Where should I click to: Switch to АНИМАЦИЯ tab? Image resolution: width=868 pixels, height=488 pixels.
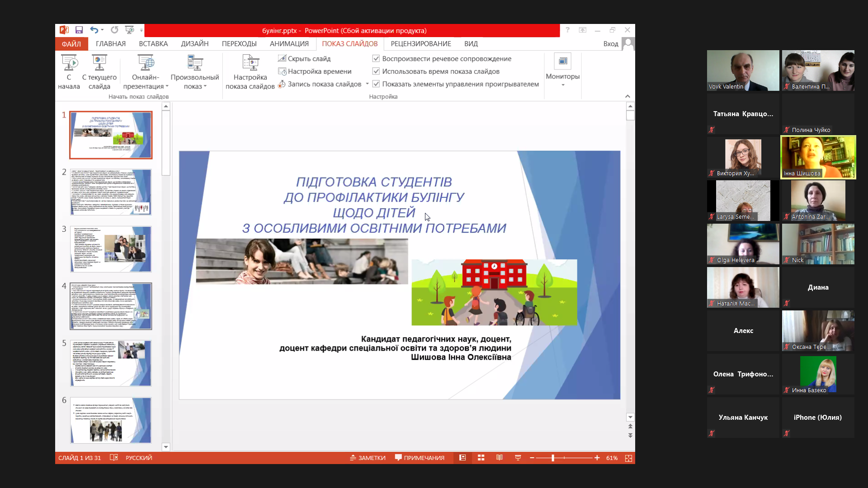point(289,44)
